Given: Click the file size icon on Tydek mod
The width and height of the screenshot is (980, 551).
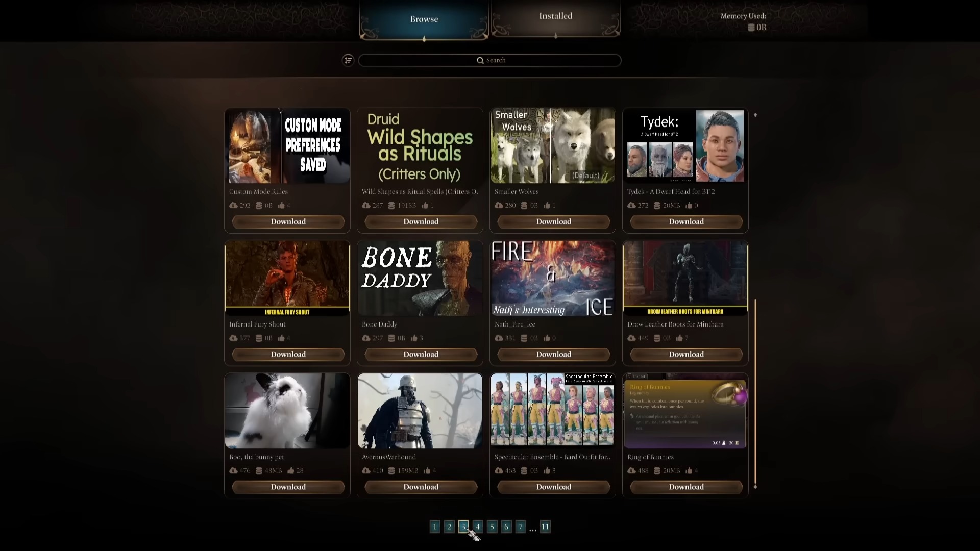Looking at the screenshot, I should tap(657, 205).
